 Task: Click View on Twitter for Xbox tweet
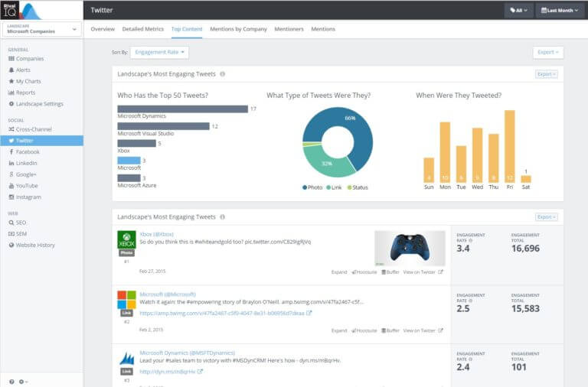coord(423,272)
